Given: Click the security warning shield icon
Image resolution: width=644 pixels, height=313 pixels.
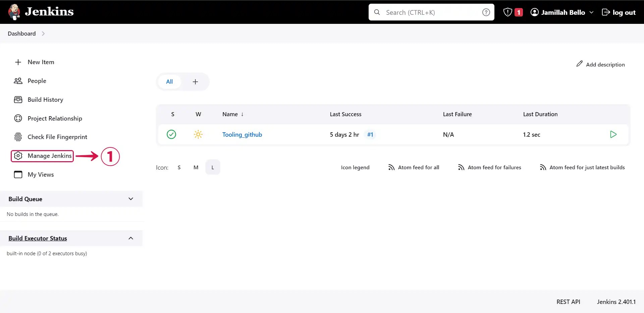Looking at the screenshot, I should (507, 12).
